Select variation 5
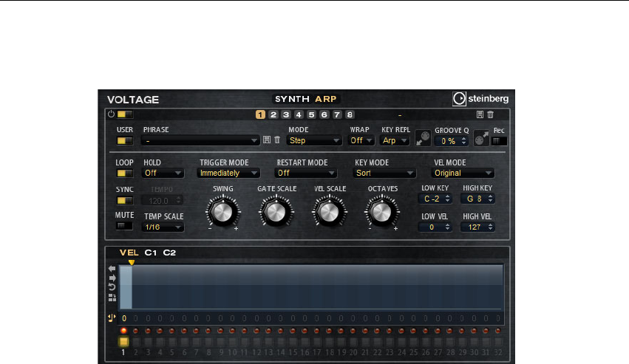The height and width of the screenshot is (364, 629). (311, 114)
